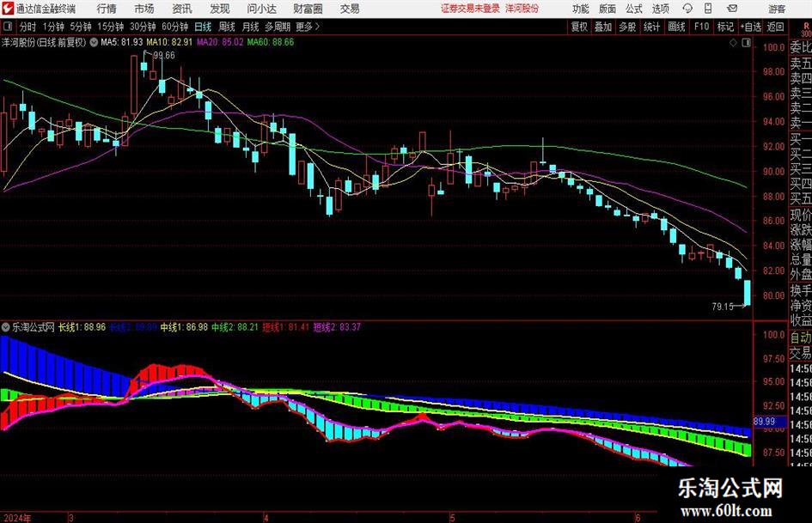Switch to the 60分钟 period tab
The width and height of the screenshot is (812, 523).
tap(174, 27)
